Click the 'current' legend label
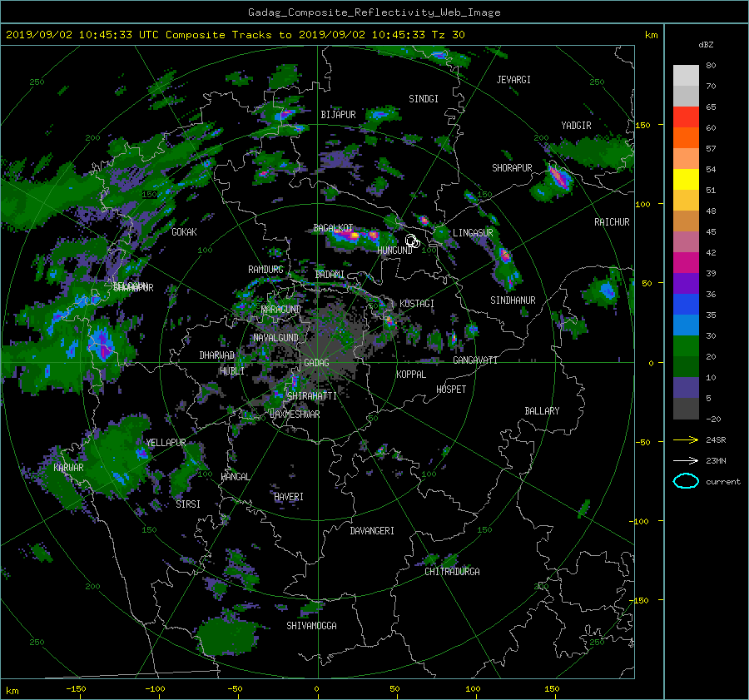749x700 pixels. 722,482
